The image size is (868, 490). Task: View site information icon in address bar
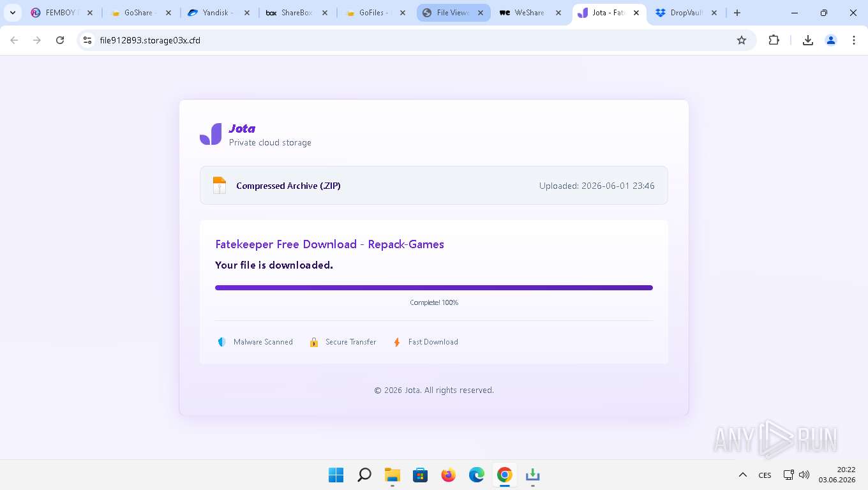[87, 40]
